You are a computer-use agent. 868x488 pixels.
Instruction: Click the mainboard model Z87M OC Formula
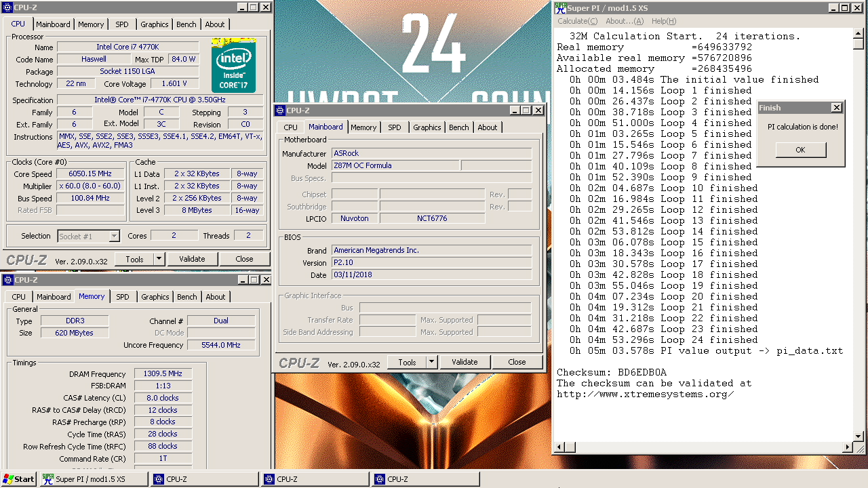(395, 165)
